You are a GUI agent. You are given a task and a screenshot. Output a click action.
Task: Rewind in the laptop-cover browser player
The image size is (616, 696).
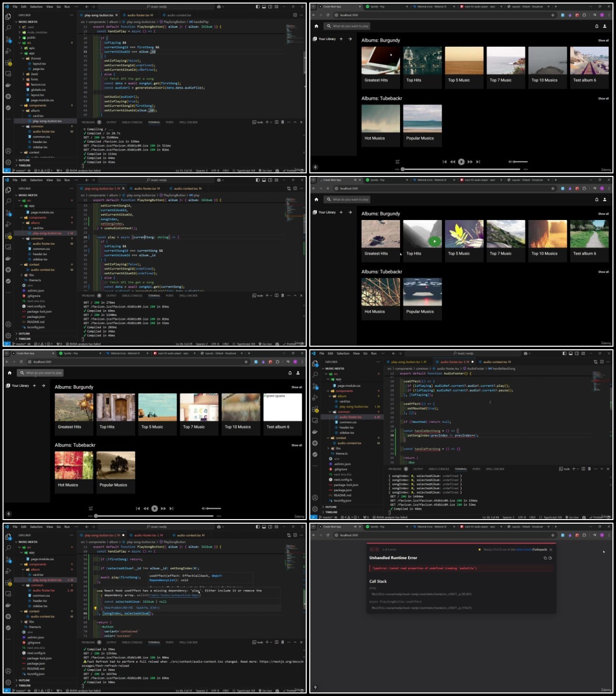click(453, 162)
